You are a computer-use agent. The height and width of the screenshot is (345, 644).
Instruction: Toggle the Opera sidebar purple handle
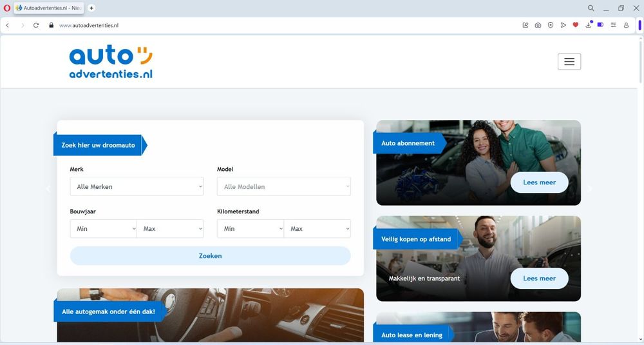coord(639,25)
